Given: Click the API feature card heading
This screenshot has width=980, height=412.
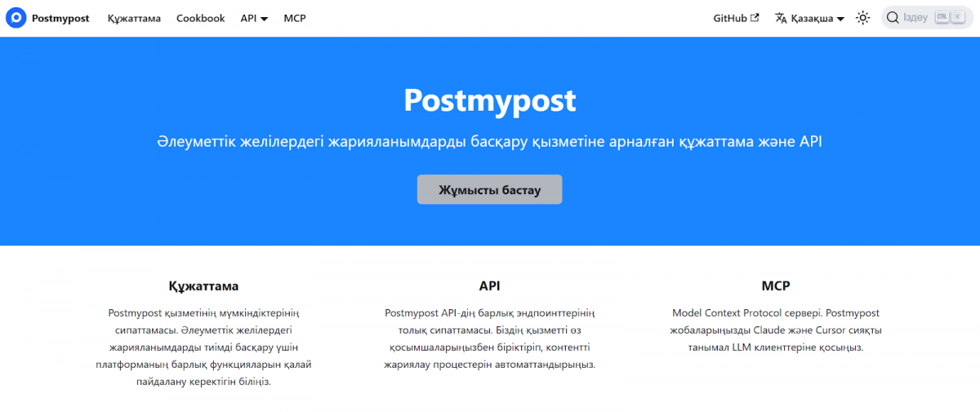Looking at the screenshot, I should [x=489, y=286].
